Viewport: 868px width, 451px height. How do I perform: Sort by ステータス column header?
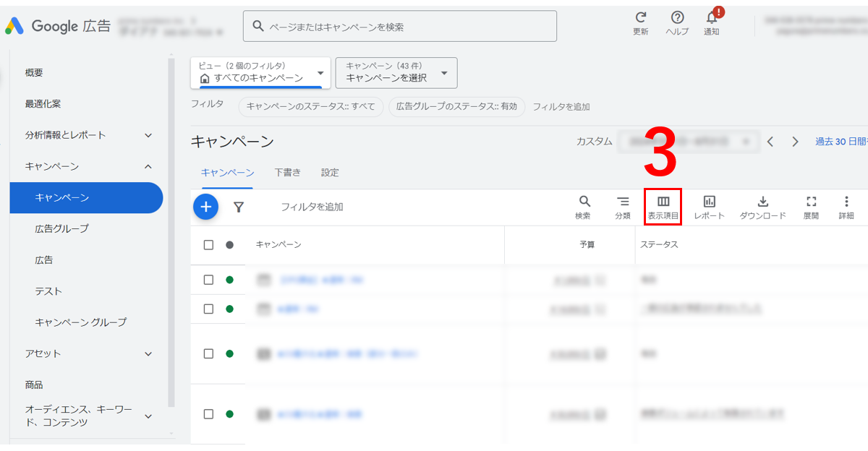[x=659, y=245]
